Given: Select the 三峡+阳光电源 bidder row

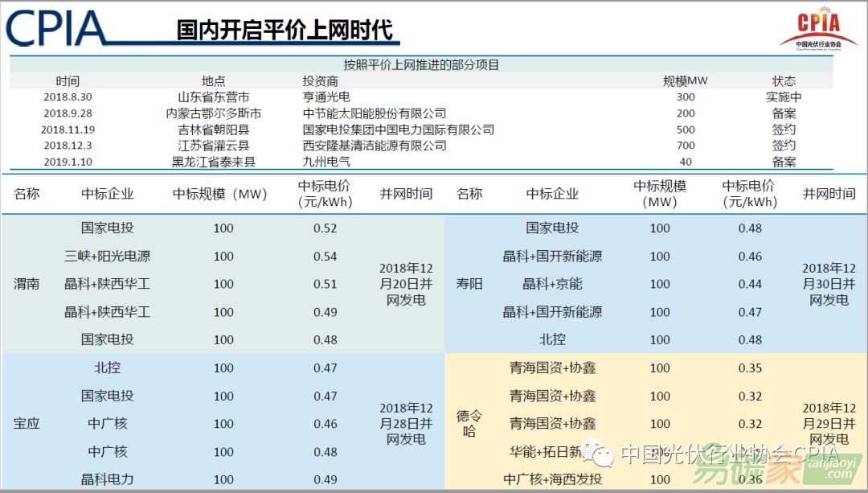Looking at the screenshot, I should click(x=107, y=257).
